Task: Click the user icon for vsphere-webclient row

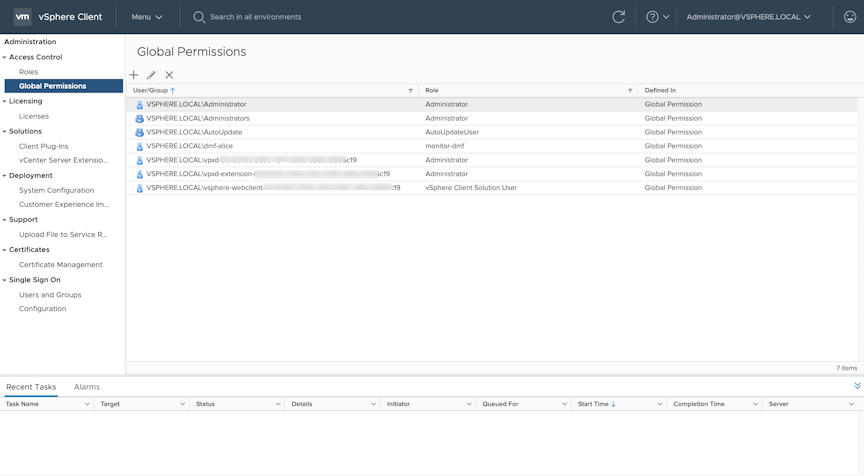Action: pos(139,188)
